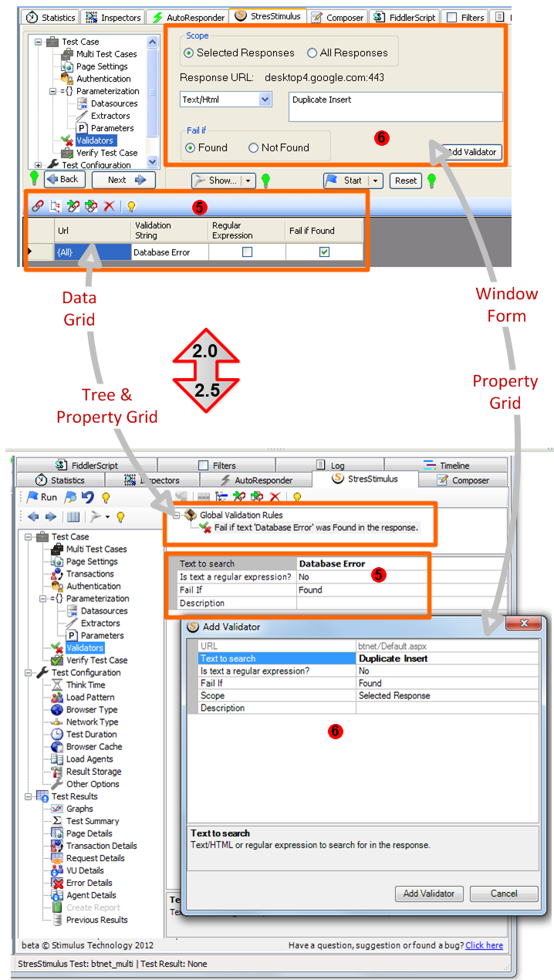This screenshot has width=554, height=980.
Task: Collapse the Test Results tree node
Action: click(29, 796)
